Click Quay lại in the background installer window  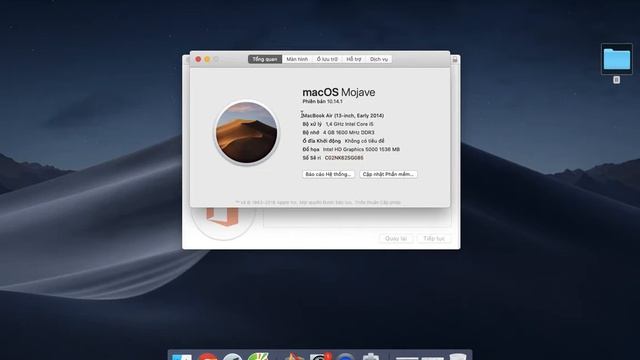(396, 238)
